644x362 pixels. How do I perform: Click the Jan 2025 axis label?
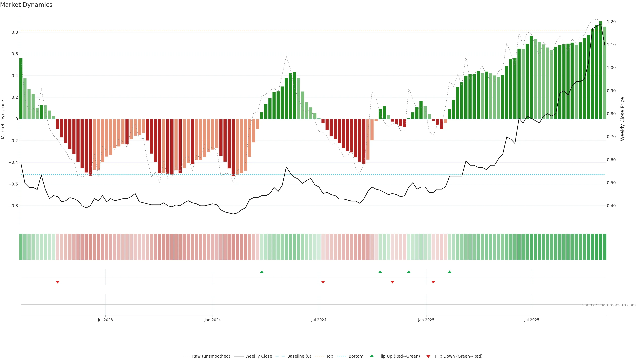point(426,320)
